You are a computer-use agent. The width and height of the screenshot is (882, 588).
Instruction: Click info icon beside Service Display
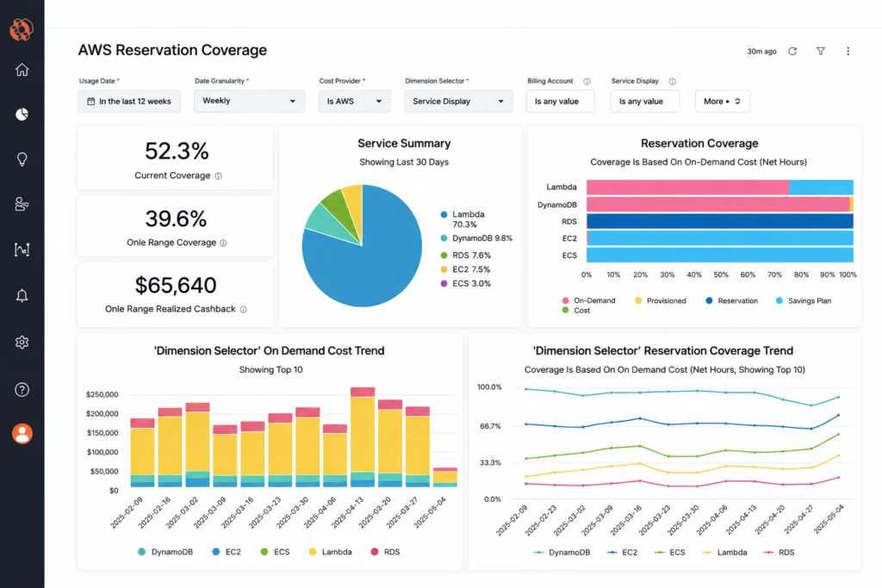[x=672, y=82]
